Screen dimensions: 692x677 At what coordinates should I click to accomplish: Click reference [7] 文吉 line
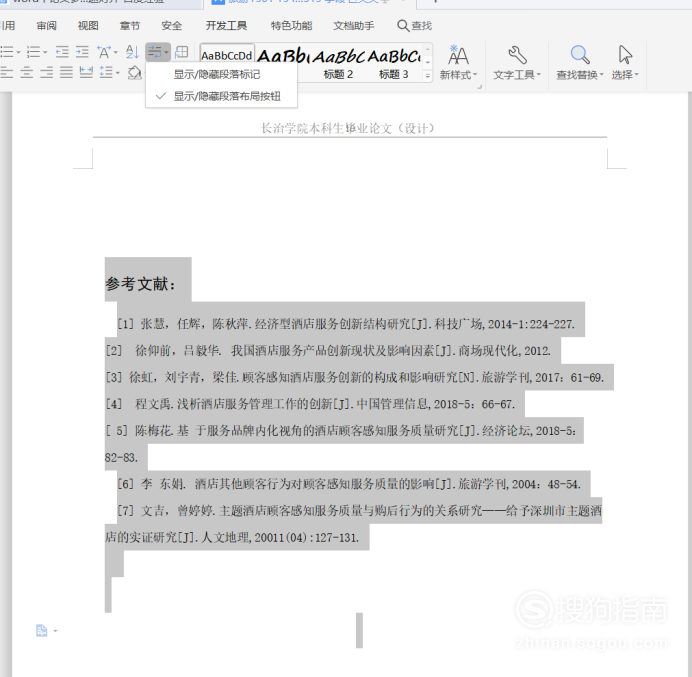(x=359, y=511)
